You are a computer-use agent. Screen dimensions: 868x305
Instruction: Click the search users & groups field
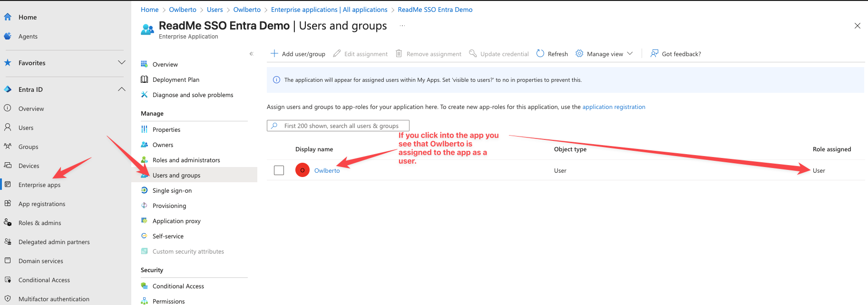[338, 126]
